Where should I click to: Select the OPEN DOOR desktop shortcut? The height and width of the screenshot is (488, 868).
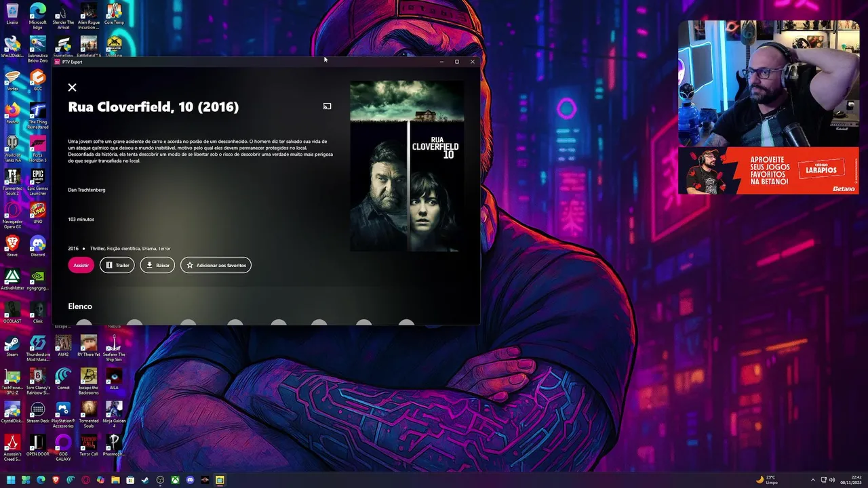click(38, 446)
